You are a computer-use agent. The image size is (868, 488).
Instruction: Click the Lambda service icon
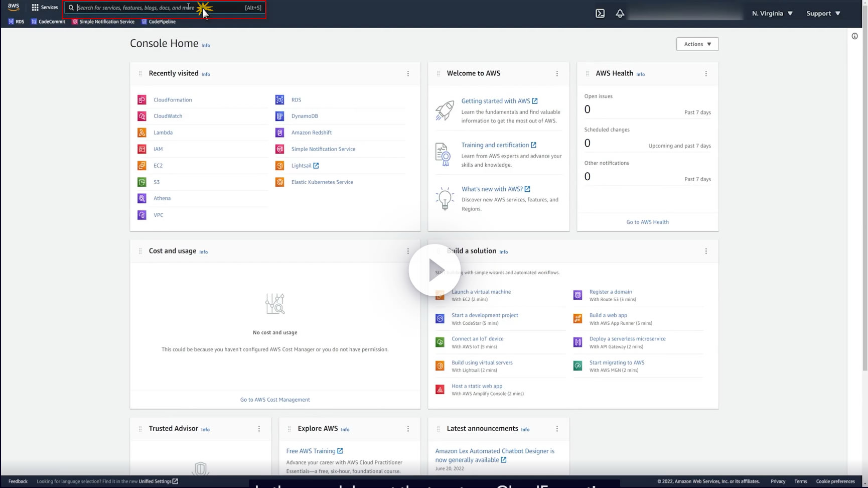click(x=142, y=133)
